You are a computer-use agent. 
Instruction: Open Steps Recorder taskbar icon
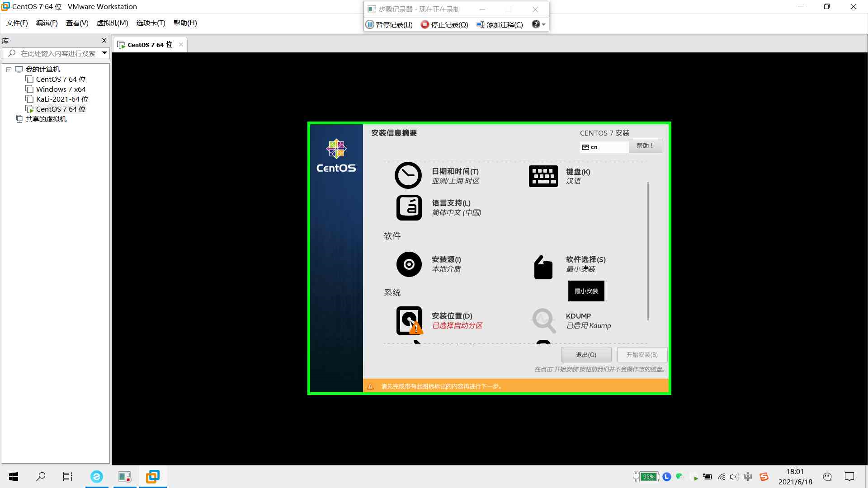[125, 477]
